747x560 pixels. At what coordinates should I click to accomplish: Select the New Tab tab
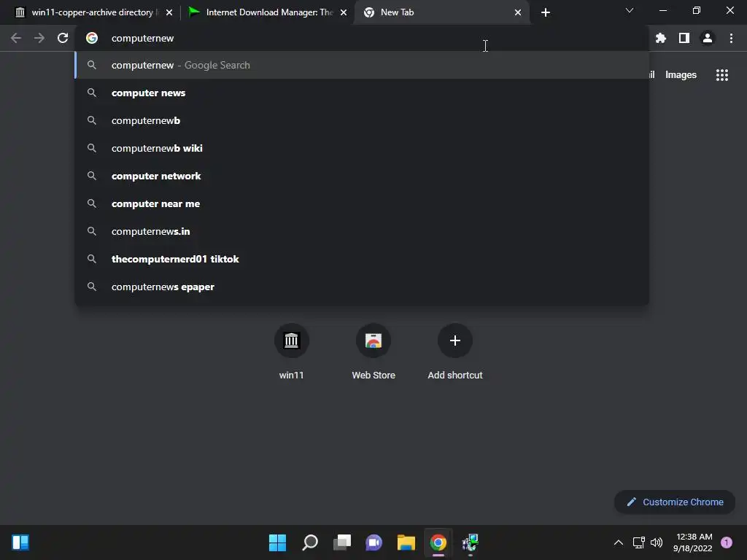pyautogui.click(x=441, y=12)
